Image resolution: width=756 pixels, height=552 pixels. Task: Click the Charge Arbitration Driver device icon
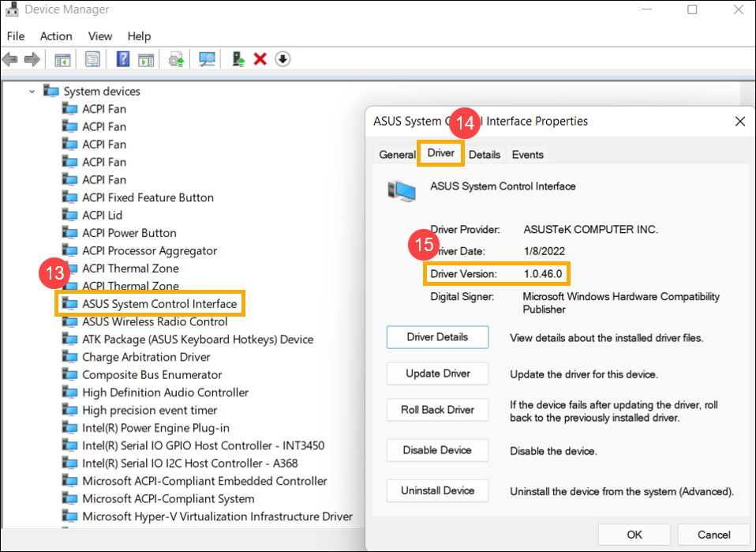(70, 357)
